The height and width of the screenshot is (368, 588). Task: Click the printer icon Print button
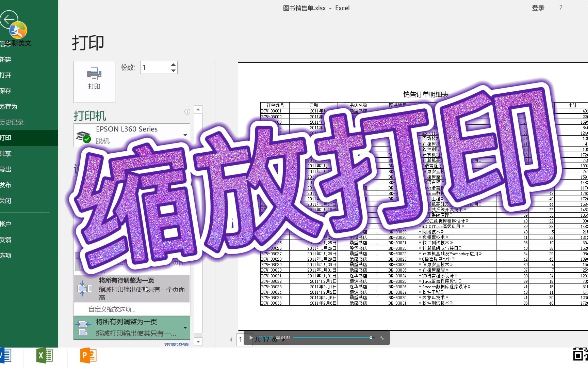coord(94,82)
